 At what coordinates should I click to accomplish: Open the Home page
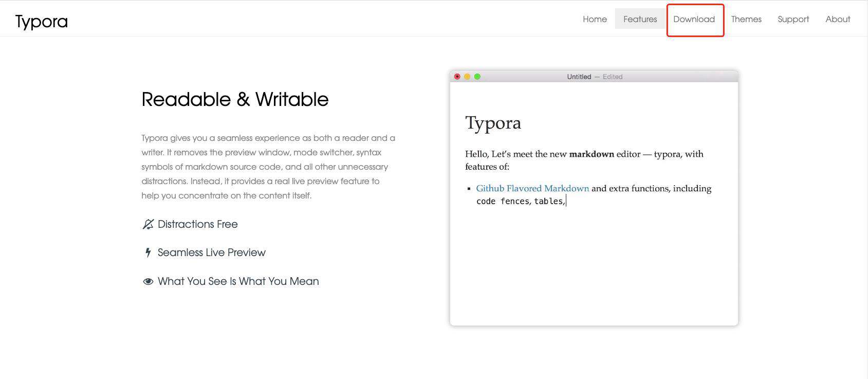(x=595, y=19)
